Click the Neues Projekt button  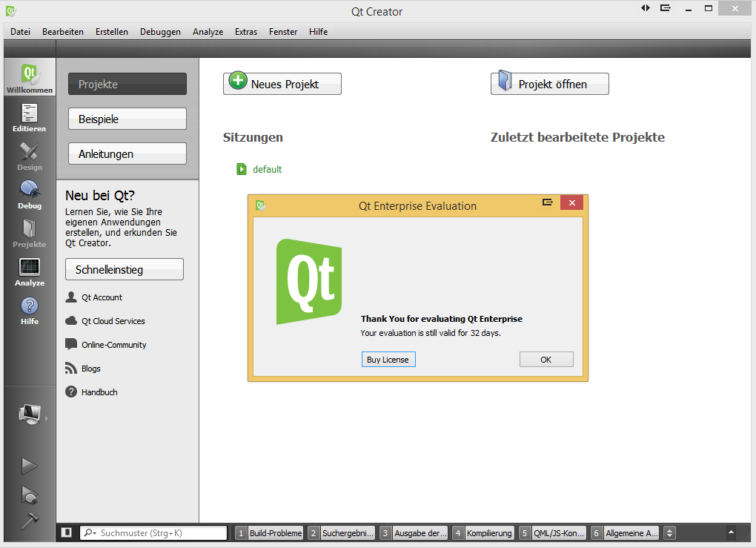[x=282, y=84]
